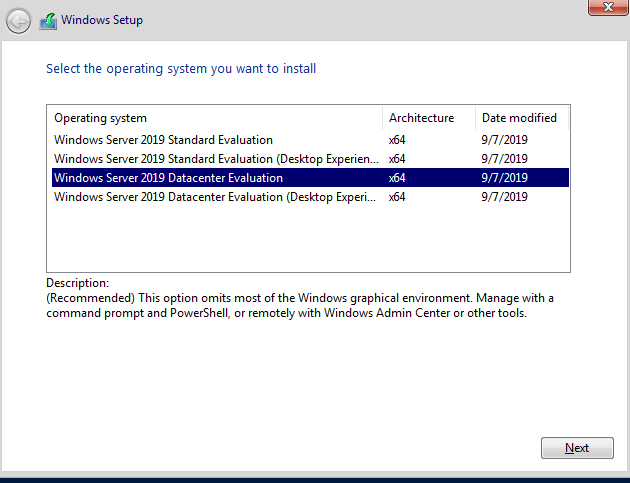
Task: Click 9/7/2019 in Standard Desktop Experience row
Action: click(504, 159)
